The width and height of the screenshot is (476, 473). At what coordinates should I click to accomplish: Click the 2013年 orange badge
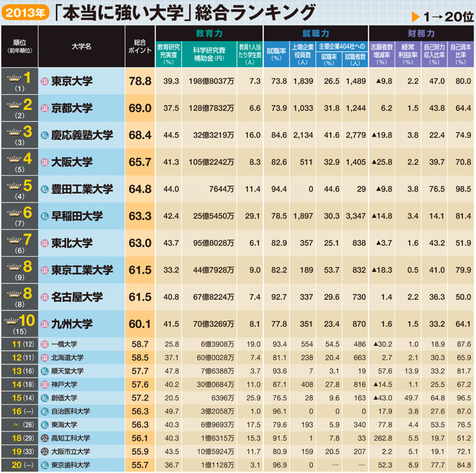(25, 13)
